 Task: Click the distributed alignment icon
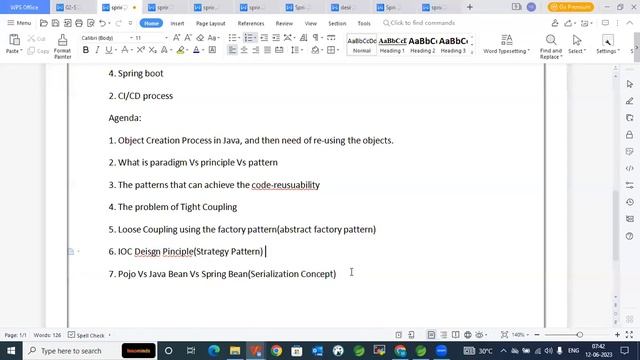[279, 50]
